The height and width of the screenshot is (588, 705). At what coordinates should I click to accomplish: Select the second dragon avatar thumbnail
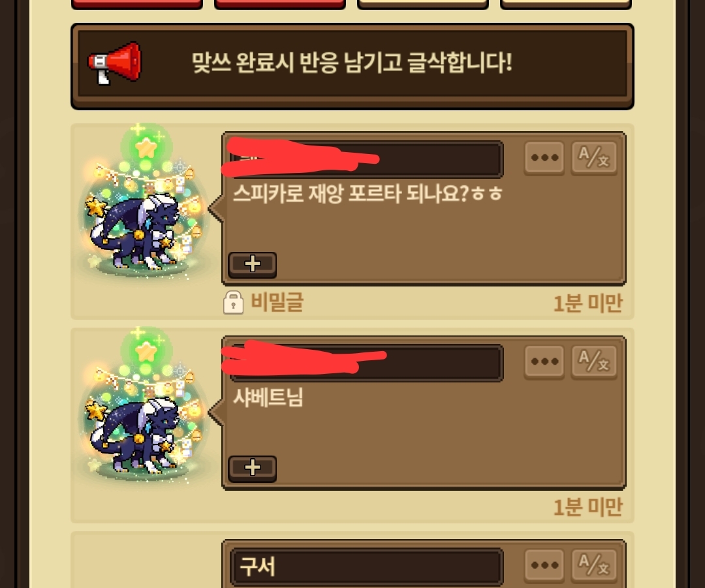[x=144, y=406]
